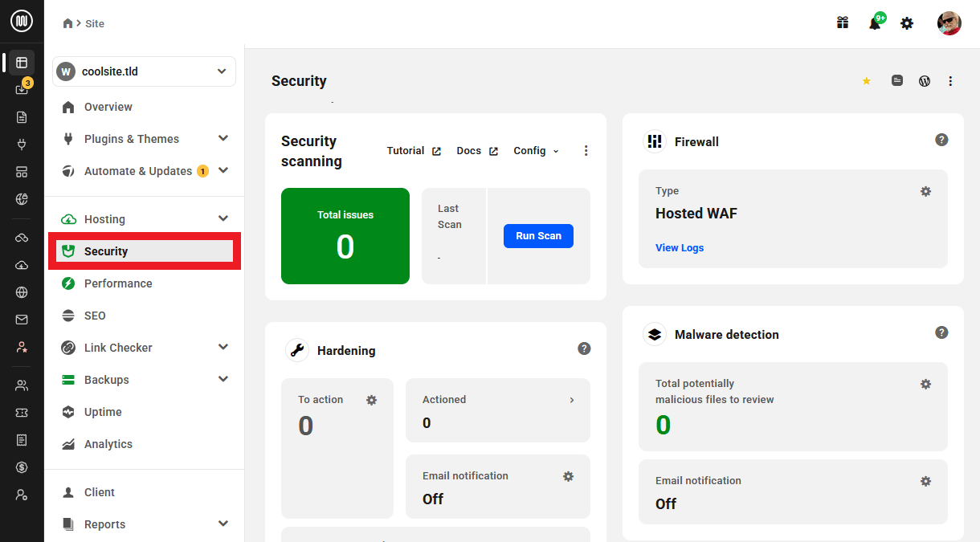The image size is (980, 542).
Task: Open the notifications bell with the 9+ badge
Action: click(x=876, y=22)
